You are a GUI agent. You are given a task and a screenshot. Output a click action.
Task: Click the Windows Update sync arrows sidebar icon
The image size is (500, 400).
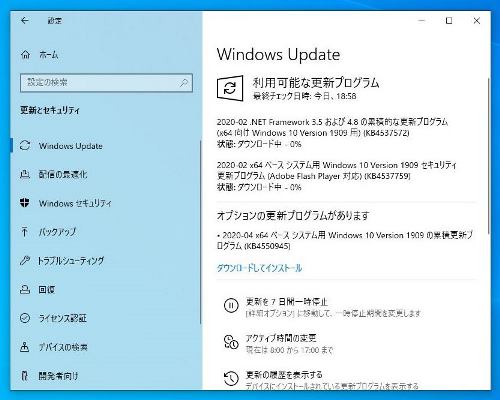point(25,145)
